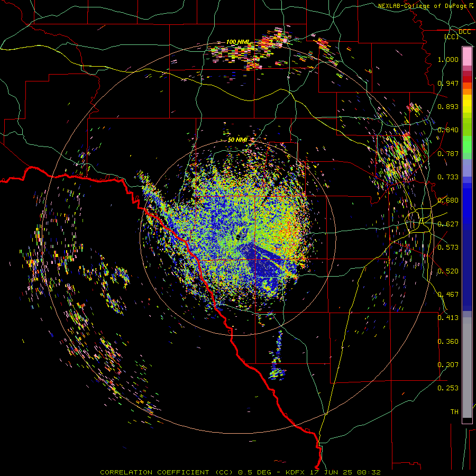Click the 100 NMI range ring label

[x=237, y=42]
